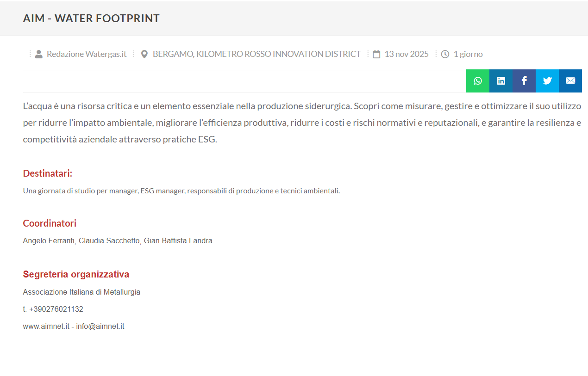Click the Coordinatori heading
Image resolution: width=588 pixels, height=376 pixels.
pos(50,223)
